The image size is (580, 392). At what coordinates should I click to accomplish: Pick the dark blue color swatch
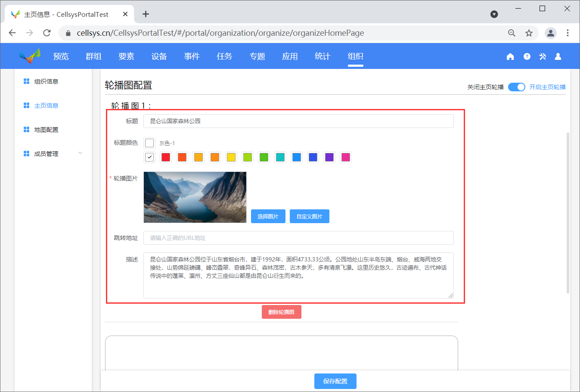pyautogui.click(x=313, y=157)
